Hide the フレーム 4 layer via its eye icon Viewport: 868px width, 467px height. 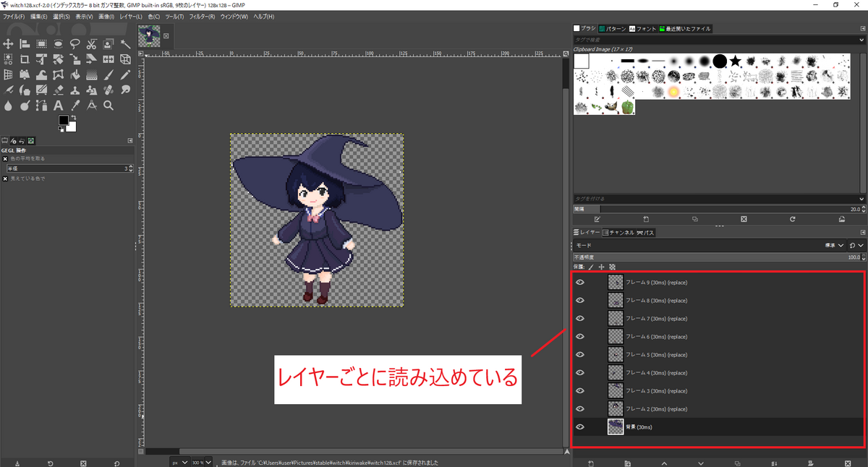(579, 373)
